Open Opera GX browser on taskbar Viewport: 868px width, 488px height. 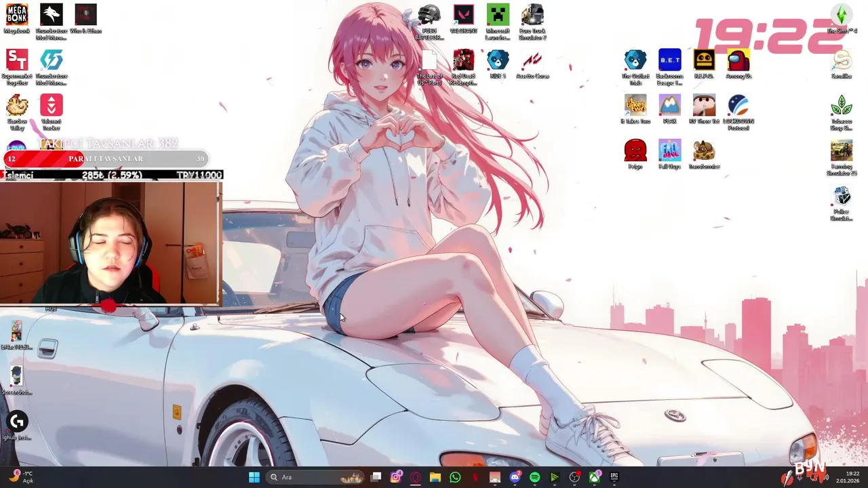[x=416, y=477]
